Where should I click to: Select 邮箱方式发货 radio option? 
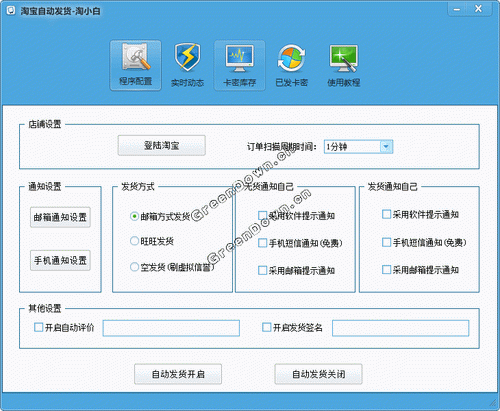pyautogui.click(x=134, y=216)
